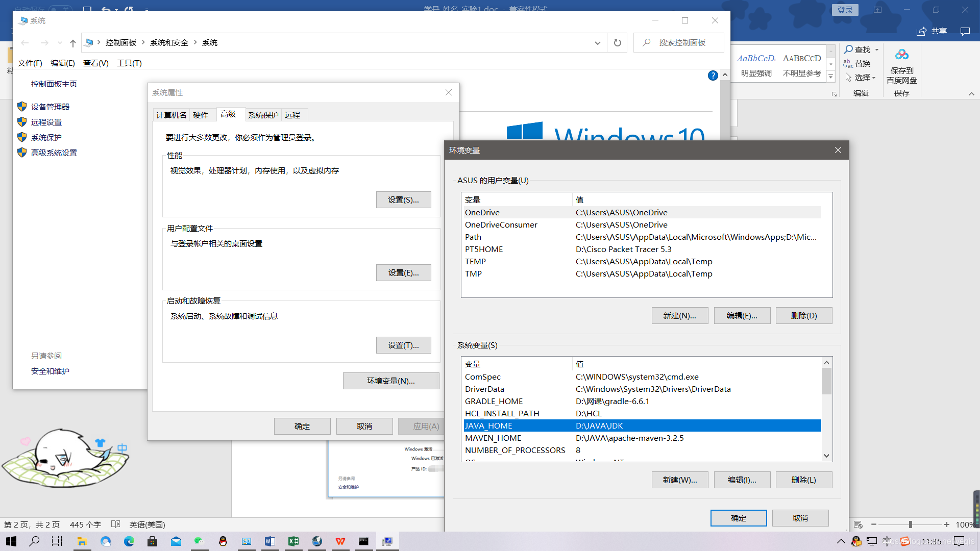980x551 pixels.
Task: Click the Find magnifier icon in ribbon
Action: pos(849,49)
